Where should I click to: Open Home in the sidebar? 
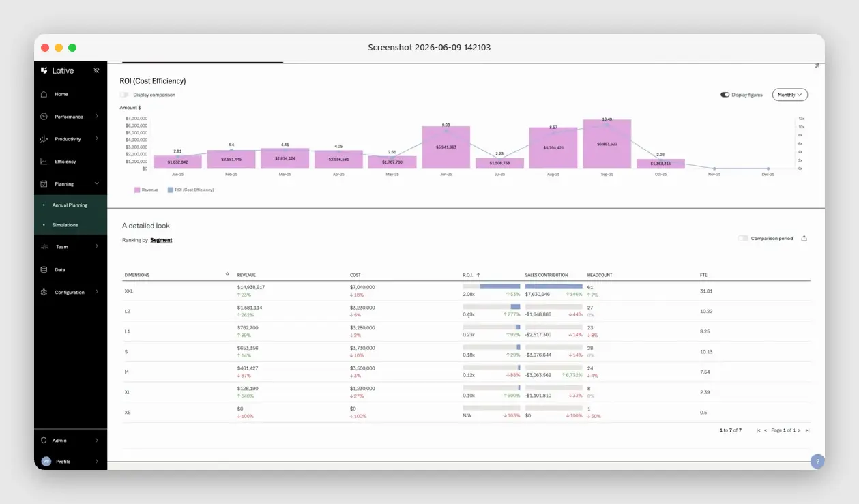61,94
